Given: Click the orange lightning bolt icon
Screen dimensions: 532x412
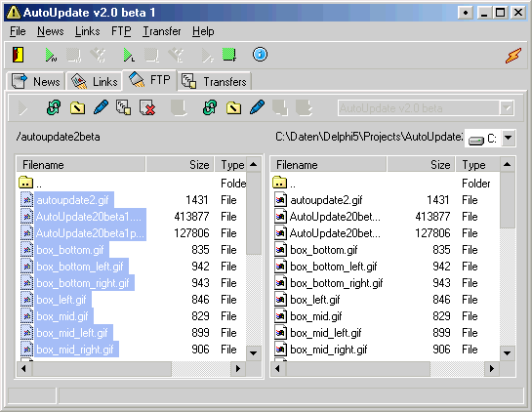Looking at the screenshot, I should [x=513, y=56].
